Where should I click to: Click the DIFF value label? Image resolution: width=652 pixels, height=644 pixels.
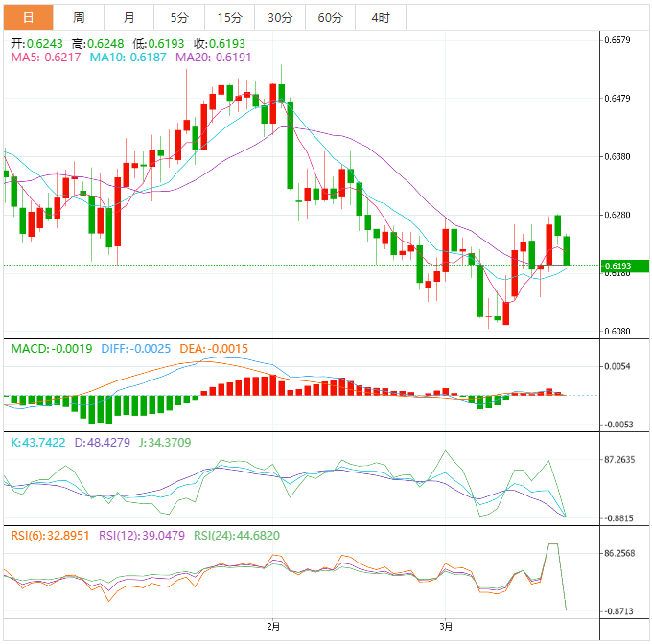(134, 349)
